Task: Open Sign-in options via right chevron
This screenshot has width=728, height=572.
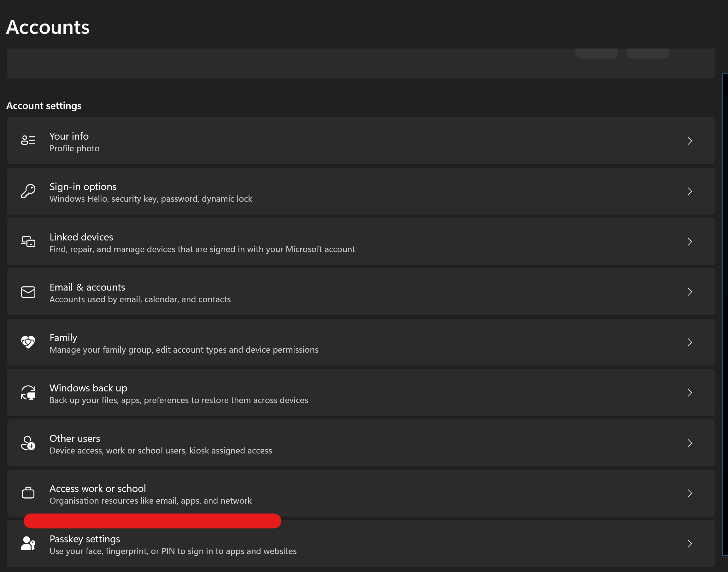Action: point(690,191)
